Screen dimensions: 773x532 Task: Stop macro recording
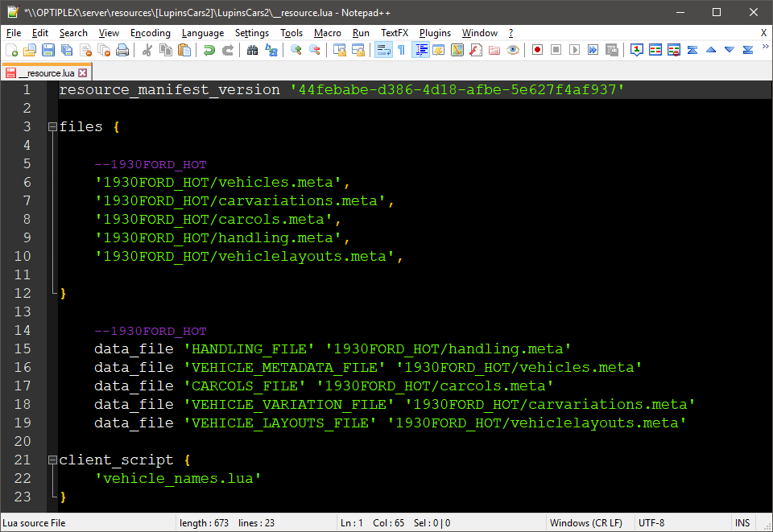(x=556, y=50)
